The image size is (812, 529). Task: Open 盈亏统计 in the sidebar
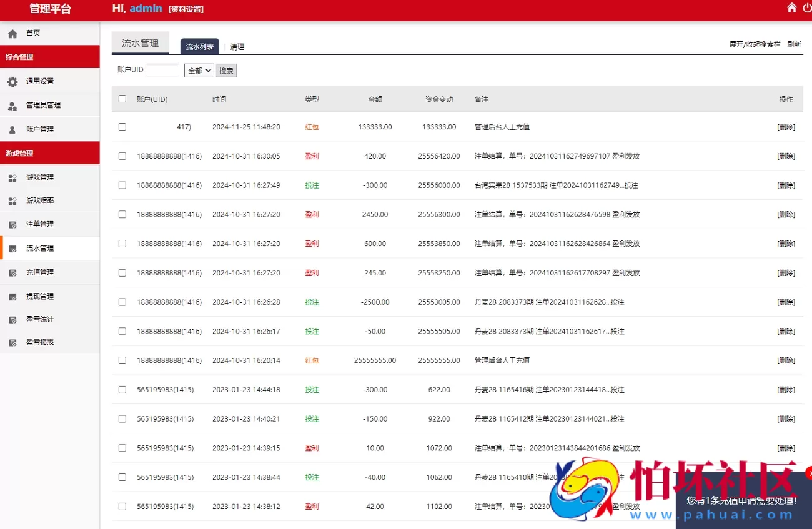click(x=40, y=320)
